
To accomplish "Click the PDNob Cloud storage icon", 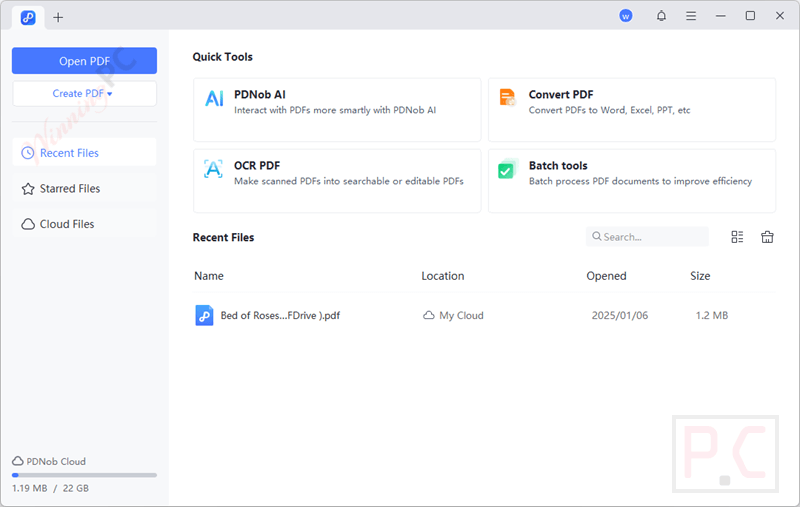I will tap(18, 461).
